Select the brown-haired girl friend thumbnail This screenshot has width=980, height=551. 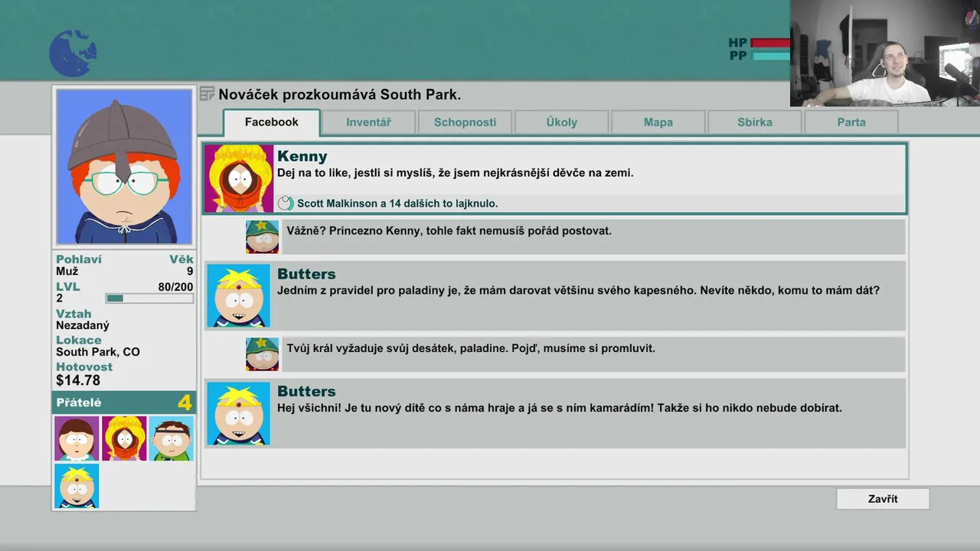coord(77,439)
